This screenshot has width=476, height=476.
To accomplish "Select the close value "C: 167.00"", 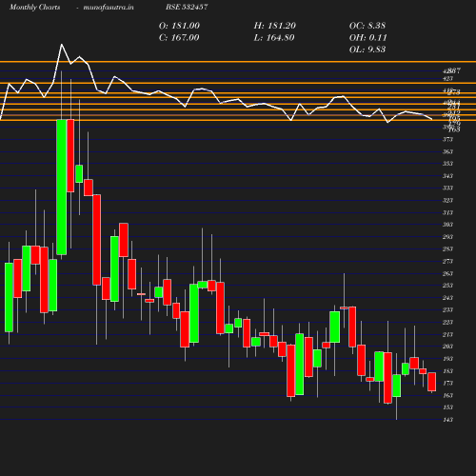I will [x=179, y=38].
